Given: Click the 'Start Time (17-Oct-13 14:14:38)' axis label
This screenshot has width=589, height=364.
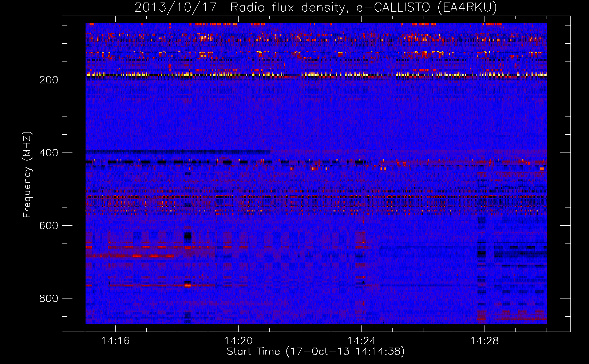Looking at the screenshot, I should pyautogui.click(x=316, y=352).
